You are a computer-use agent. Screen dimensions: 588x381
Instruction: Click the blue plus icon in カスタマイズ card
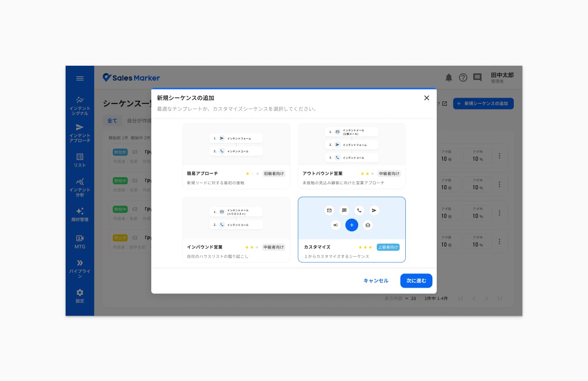coord(352,225)
